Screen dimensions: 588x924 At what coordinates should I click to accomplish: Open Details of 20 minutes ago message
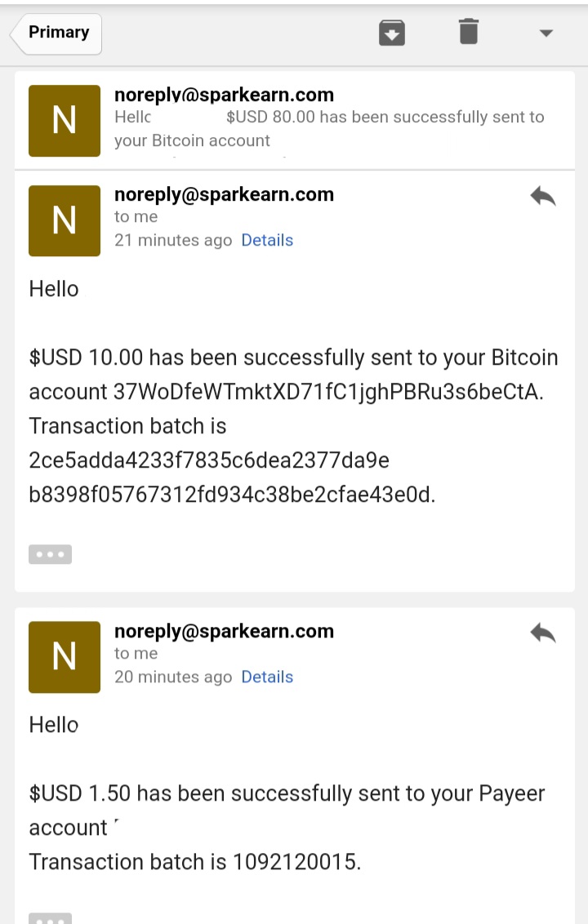[x=267, y=677]
